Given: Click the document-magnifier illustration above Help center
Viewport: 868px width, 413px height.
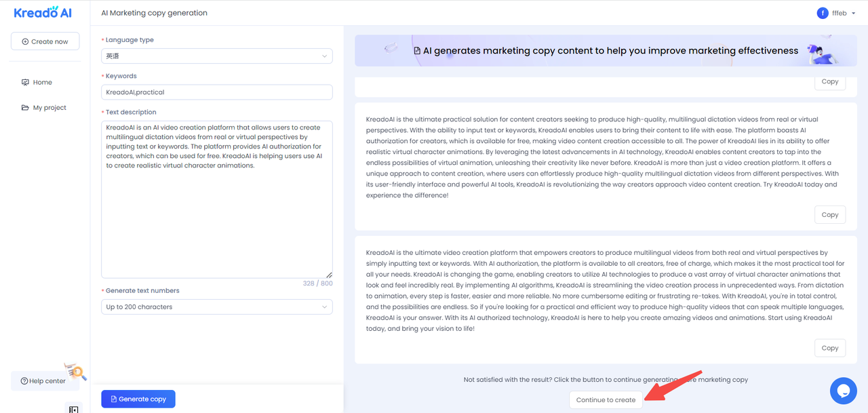Looking at the screenshot, I should click(x=75, y=371).
